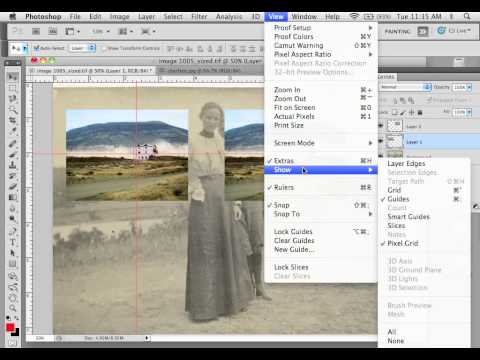This screenshot has width=480, height=360.
Task: Open the Screen Mode dropdown in application bar
Action: tap(148, 31)
